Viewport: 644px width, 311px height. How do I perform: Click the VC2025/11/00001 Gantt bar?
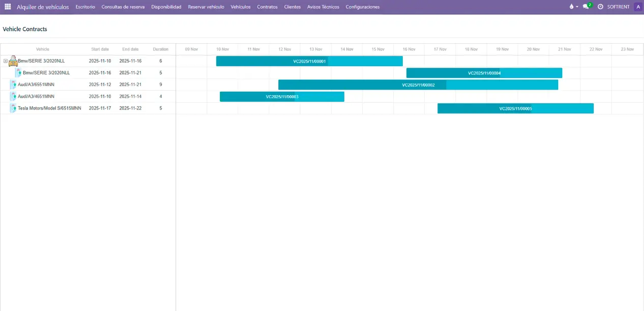pyautogui.click(x=309, y=61)
